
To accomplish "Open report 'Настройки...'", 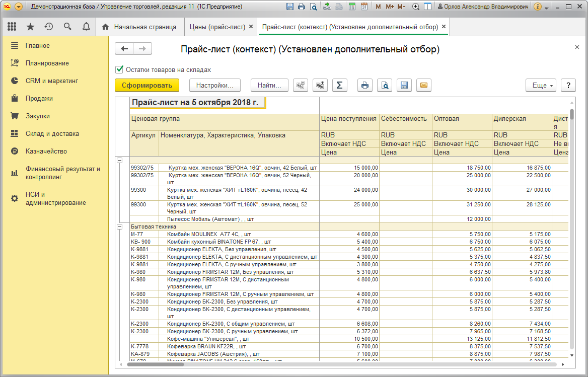I will pyautogui.click(x=215, y=86).
